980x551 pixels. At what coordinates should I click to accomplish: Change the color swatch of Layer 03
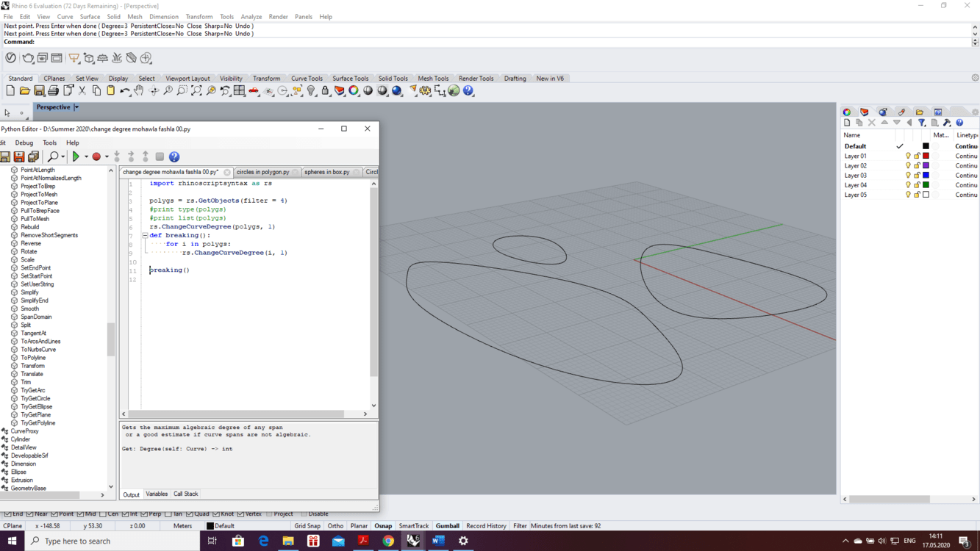click(926, 175)
